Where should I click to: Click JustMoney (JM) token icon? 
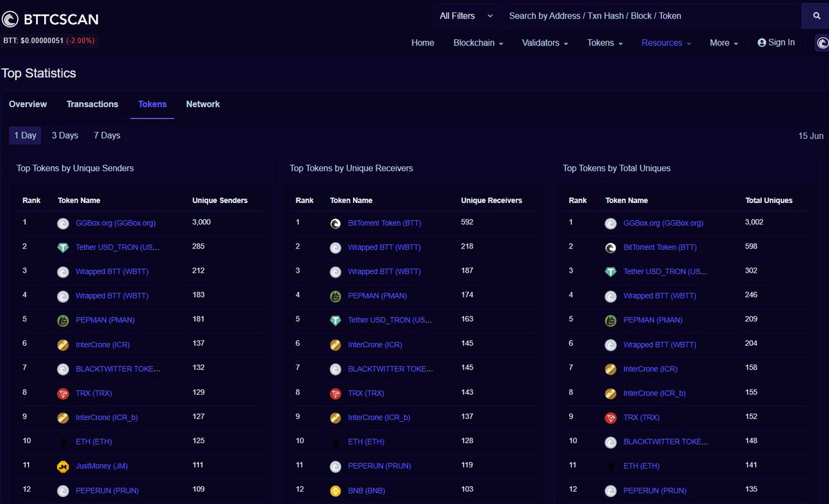point(63,467)
